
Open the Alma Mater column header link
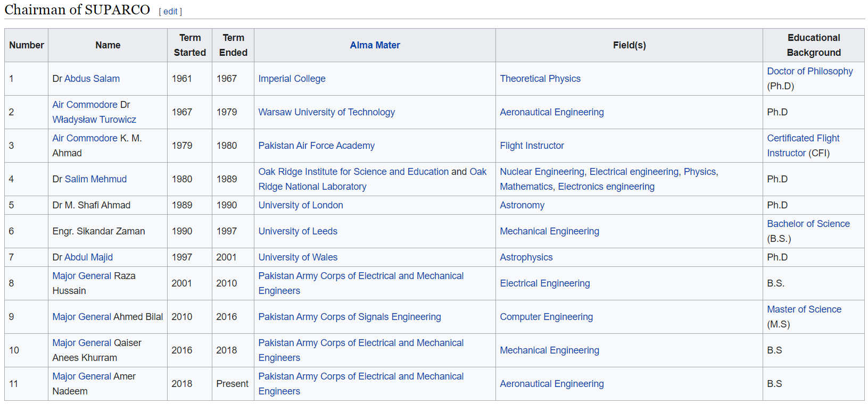point(375,45)
